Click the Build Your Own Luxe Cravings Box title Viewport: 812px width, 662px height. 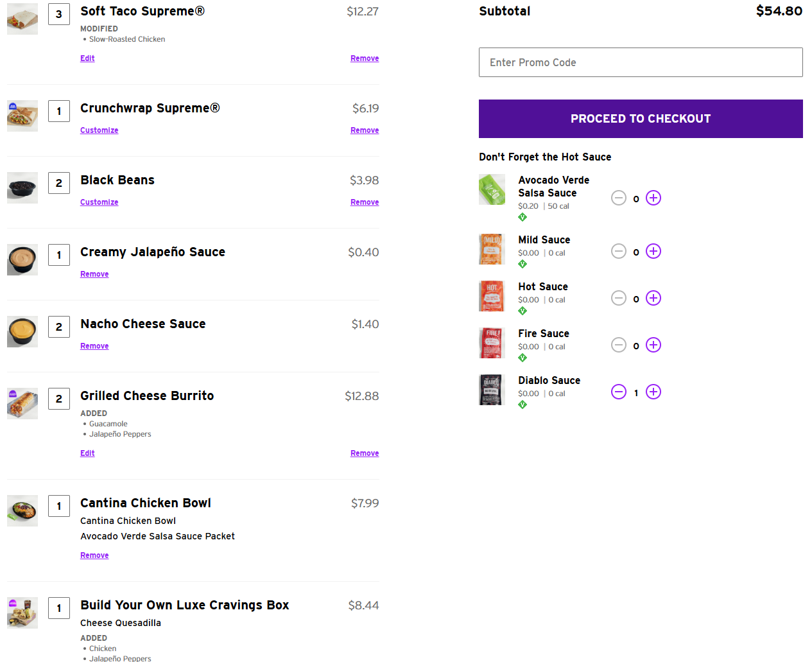[185, 605]
